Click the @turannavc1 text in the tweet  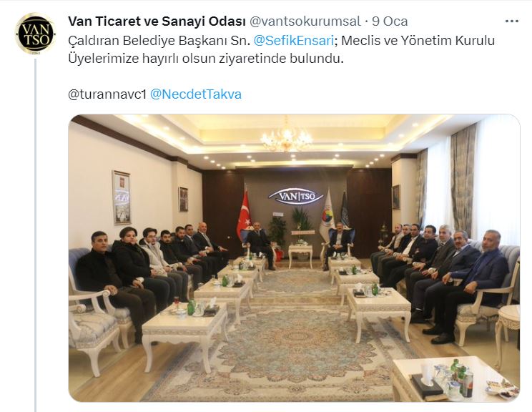pos(107,94)
